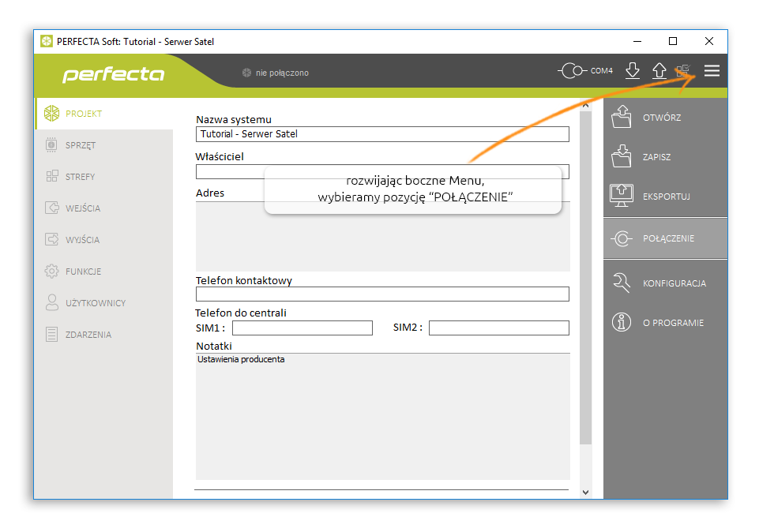Open the hamburger side menu

tap(712, 70)
